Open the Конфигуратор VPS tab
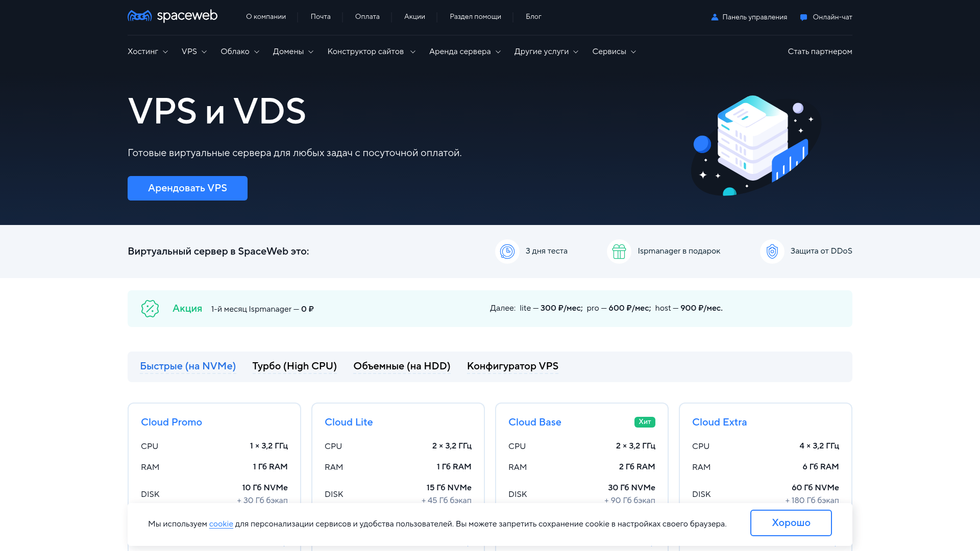 click(x=512, y=366)
